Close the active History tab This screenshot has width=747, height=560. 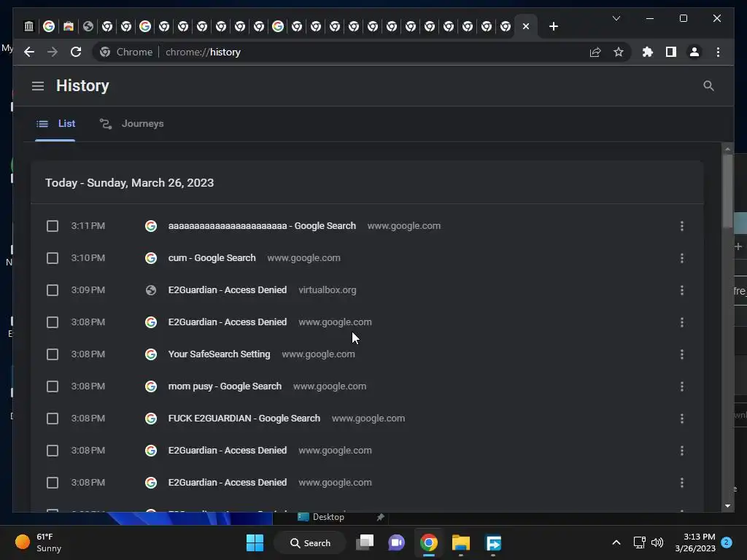point(525,26)
